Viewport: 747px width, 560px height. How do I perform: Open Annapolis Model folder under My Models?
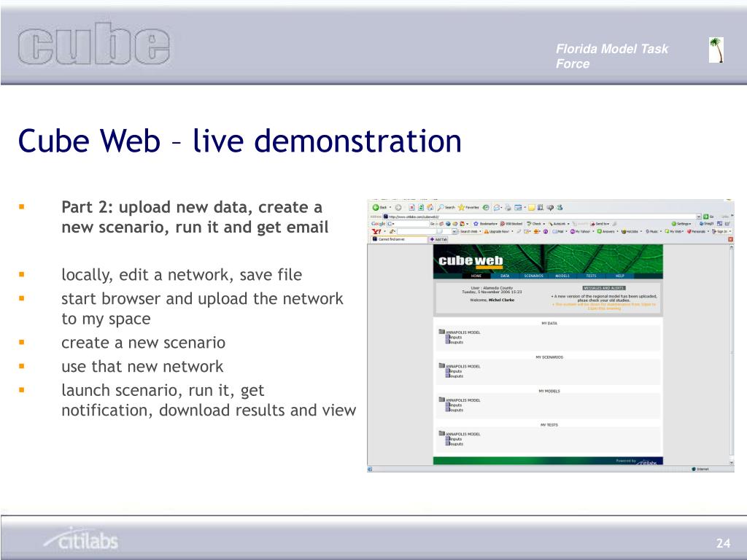(x=460, y=400)
